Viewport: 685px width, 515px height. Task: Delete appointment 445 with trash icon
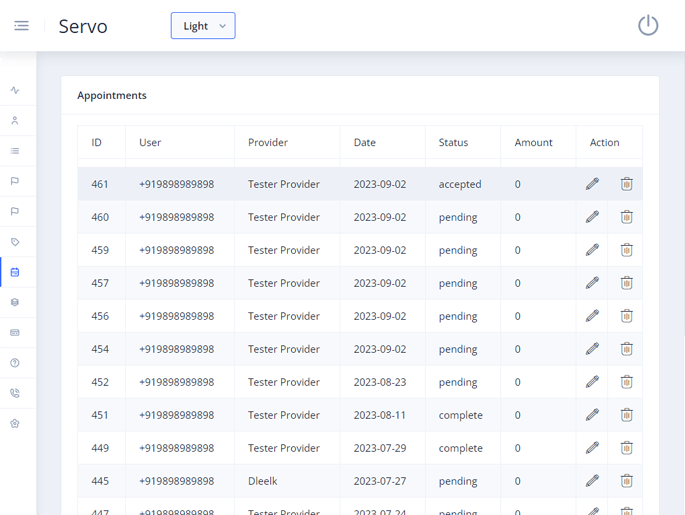[x=626, y=481]
